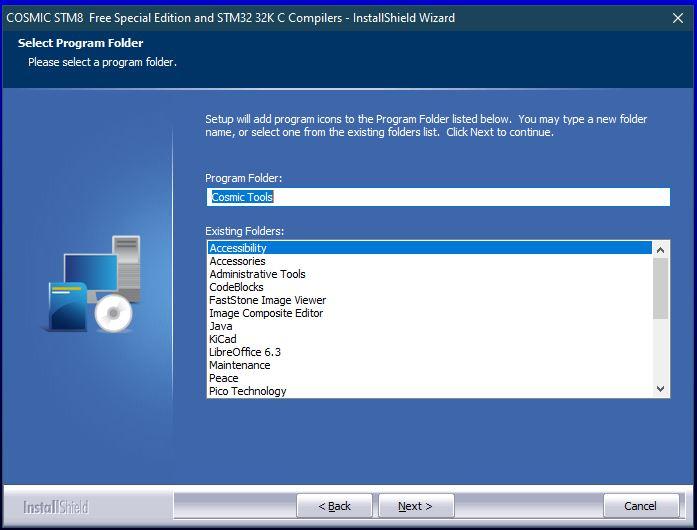Select the Java folder entry
This screenshot has width=697, height=530.
429,326
